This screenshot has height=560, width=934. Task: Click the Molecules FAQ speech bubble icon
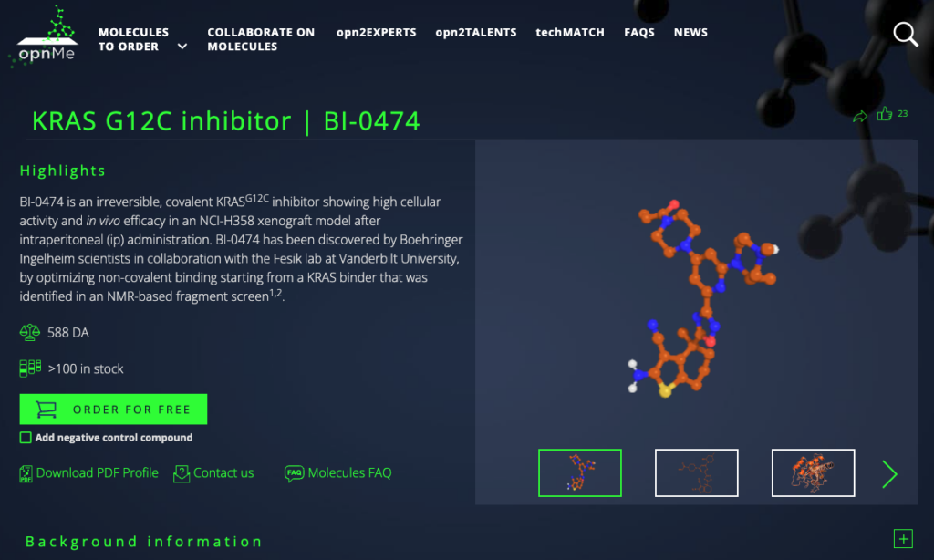point(294,473)
